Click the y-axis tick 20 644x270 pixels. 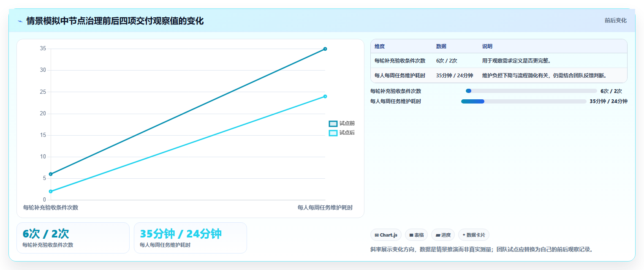[x=43, y=114]
